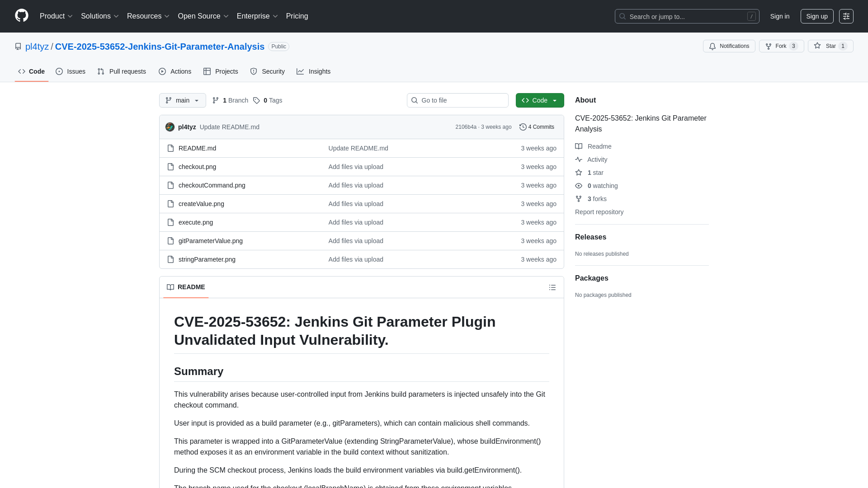Click the pulse icon next to Activity
The image size is (868, 488).
(x=579, y=160)
